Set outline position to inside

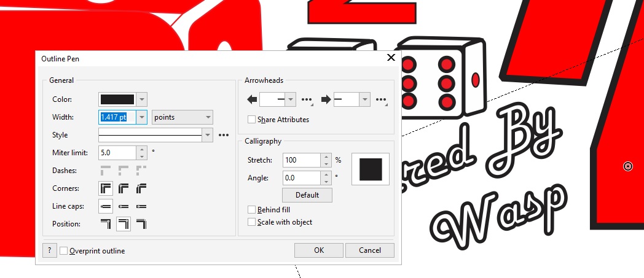pos(141,224)
